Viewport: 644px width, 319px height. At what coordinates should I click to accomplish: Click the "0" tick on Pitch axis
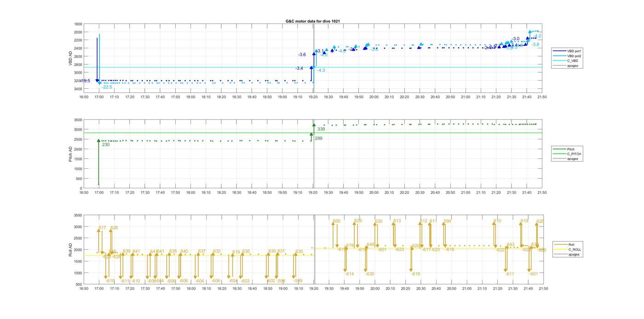pyautogui.click(x=81, y=189)
